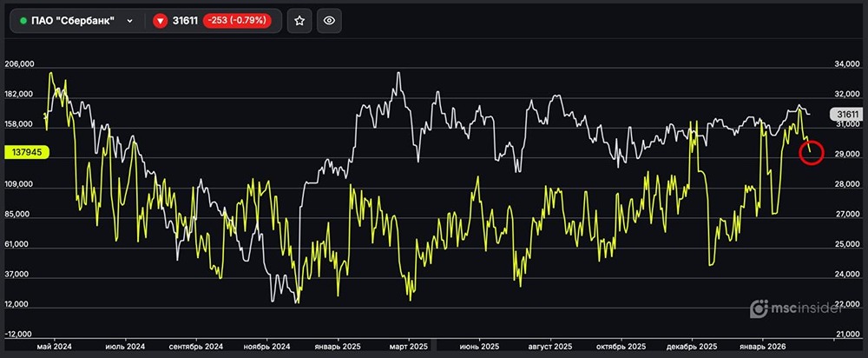The width and height of the screenshot is (868, 358).
Task: Click the 34,000 right axis label
Action: [x=847, y=64]
